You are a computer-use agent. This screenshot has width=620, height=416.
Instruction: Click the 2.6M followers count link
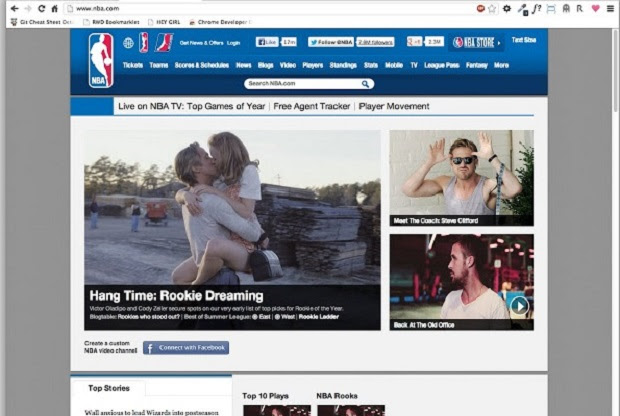375,42
